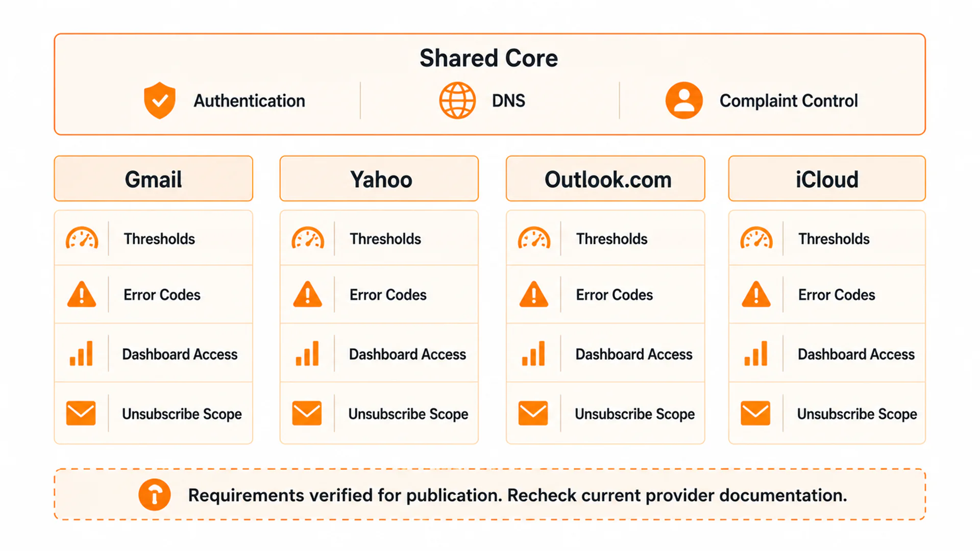Click the Yahoo Dashboard Access bar chart icon
Image resolution: width=980 pixels, height=551 pixels.
coord(307,354)
